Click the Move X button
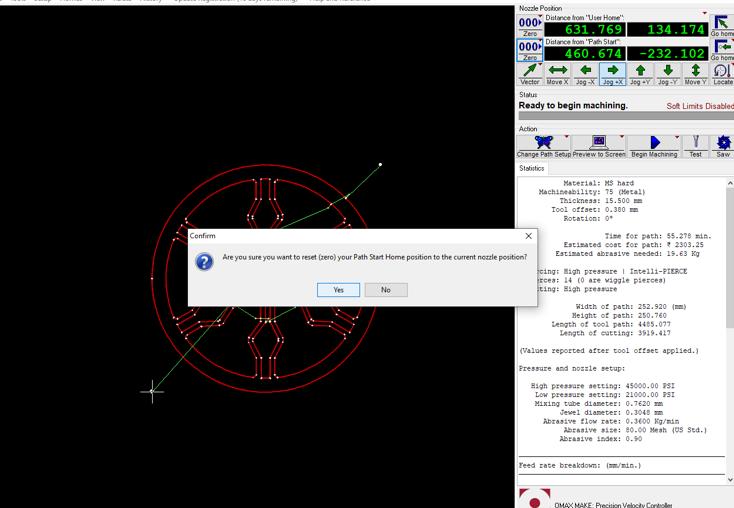This screenshot has height=508, width=734. click(558, 74)
